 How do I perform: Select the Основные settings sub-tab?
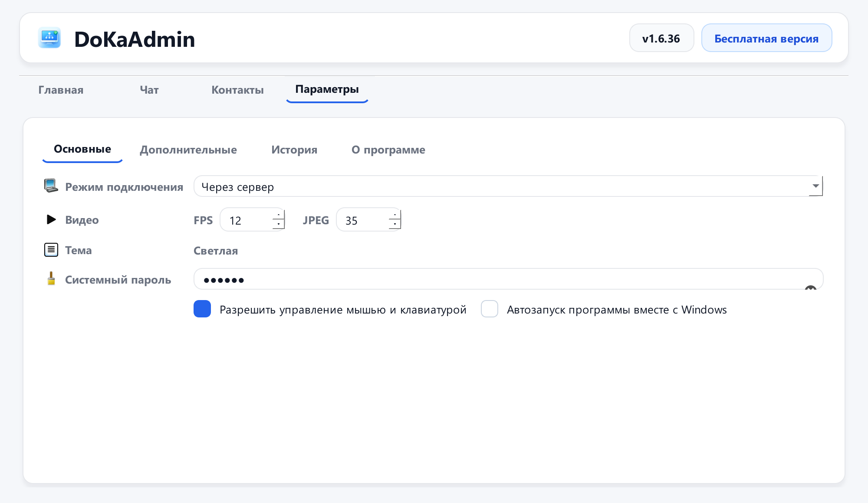coord(82,149)
